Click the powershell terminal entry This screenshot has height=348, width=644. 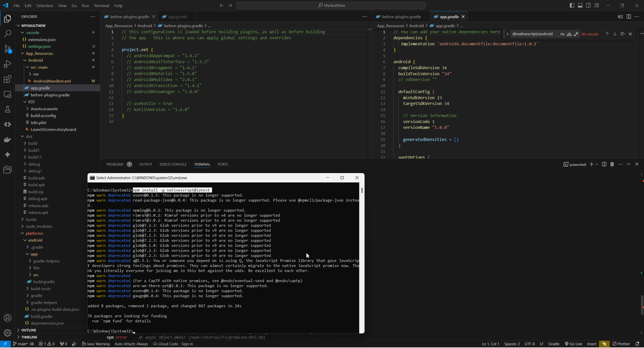575,164
